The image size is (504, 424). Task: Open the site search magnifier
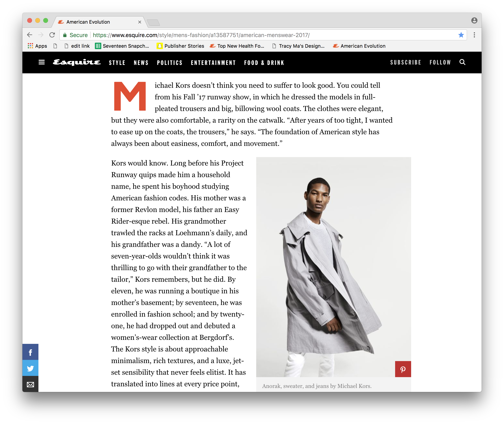coord(462,62)
